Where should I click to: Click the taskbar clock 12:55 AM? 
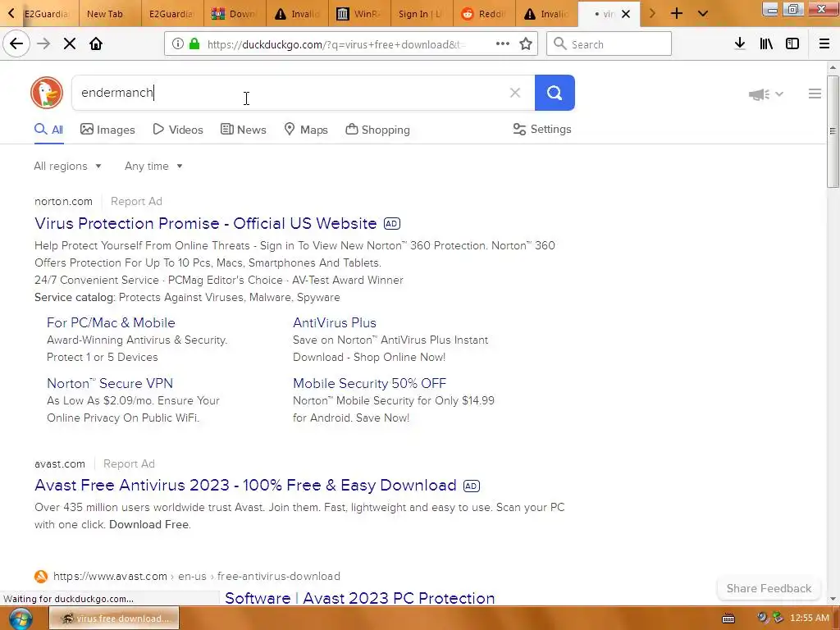click(x=810, y=619)
